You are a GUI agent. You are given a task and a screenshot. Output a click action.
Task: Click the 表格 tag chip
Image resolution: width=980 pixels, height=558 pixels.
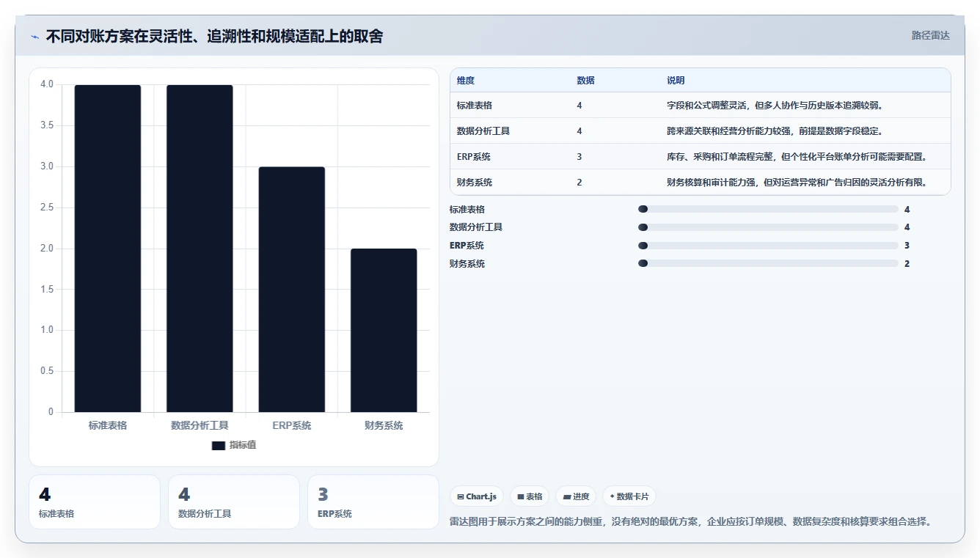[530, 496]
